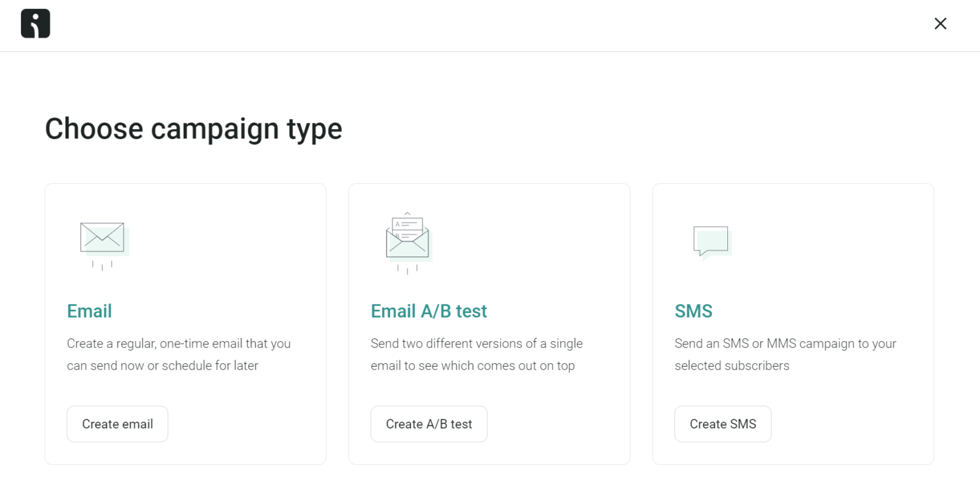This screenshot has width=980, height=477.
Task: Click the flying envelope graphic for Email
Action: pos(101,237)
